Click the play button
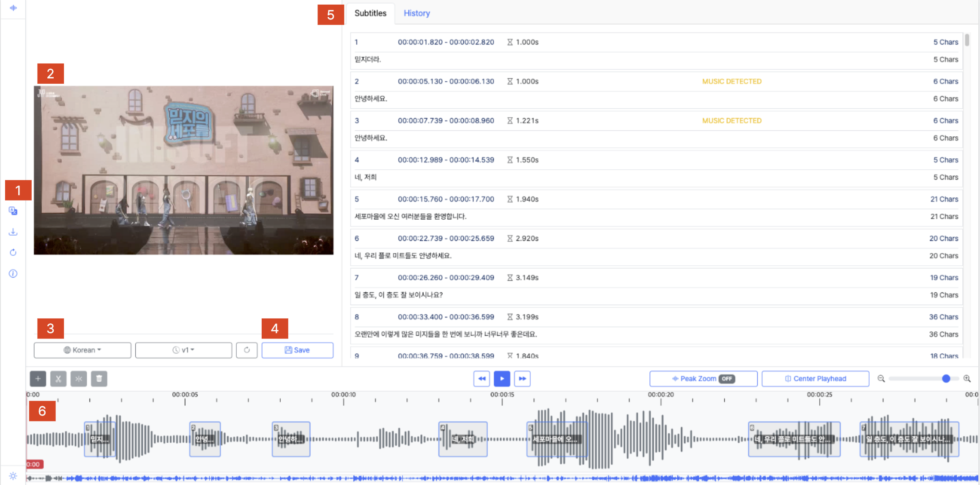Screen dimensions: 980x485 coord(502,379)
